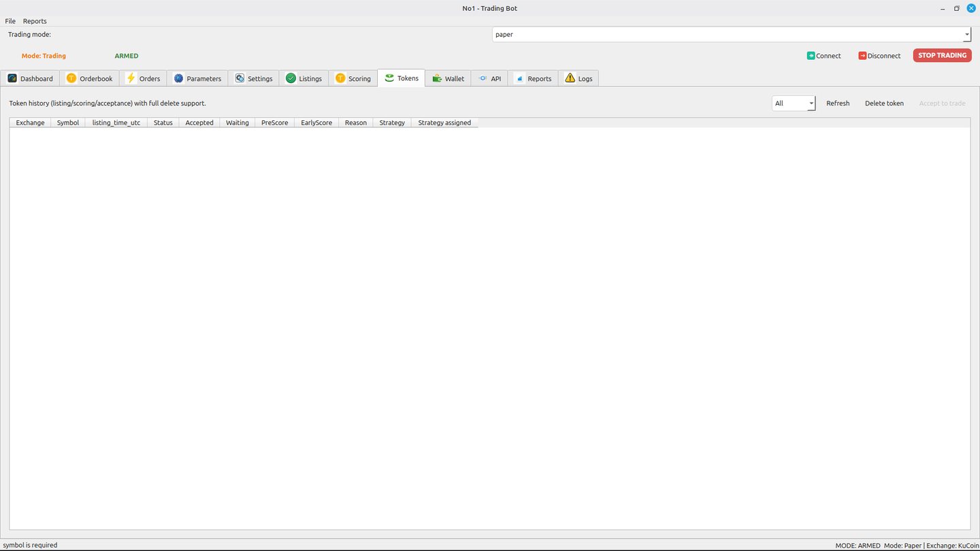Click the Parameters globe icon

point(179,78)
